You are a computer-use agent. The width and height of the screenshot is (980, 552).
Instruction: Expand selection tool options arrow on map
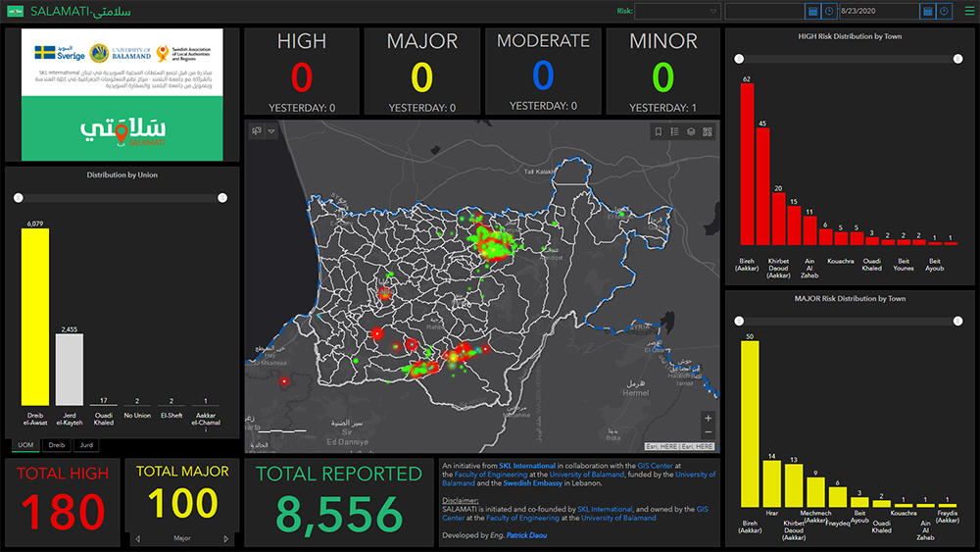[271, 130]
